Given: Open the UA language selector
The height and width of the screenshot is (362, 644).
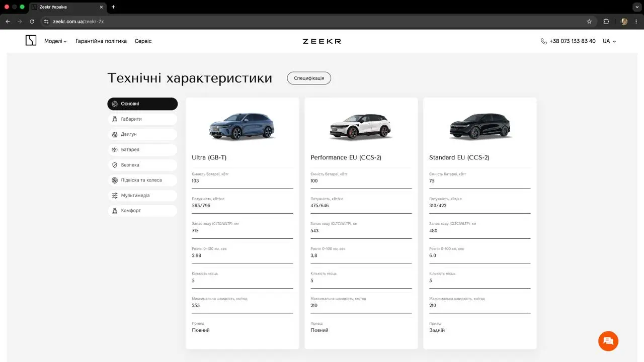Looking at the screenshot, I should coord(609,41).
